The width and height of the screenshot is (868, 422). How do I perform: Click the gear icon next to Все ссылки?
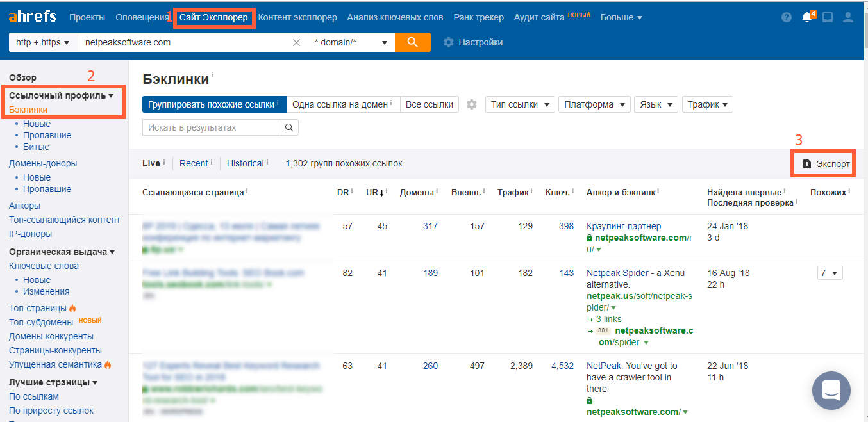[472, 104]
